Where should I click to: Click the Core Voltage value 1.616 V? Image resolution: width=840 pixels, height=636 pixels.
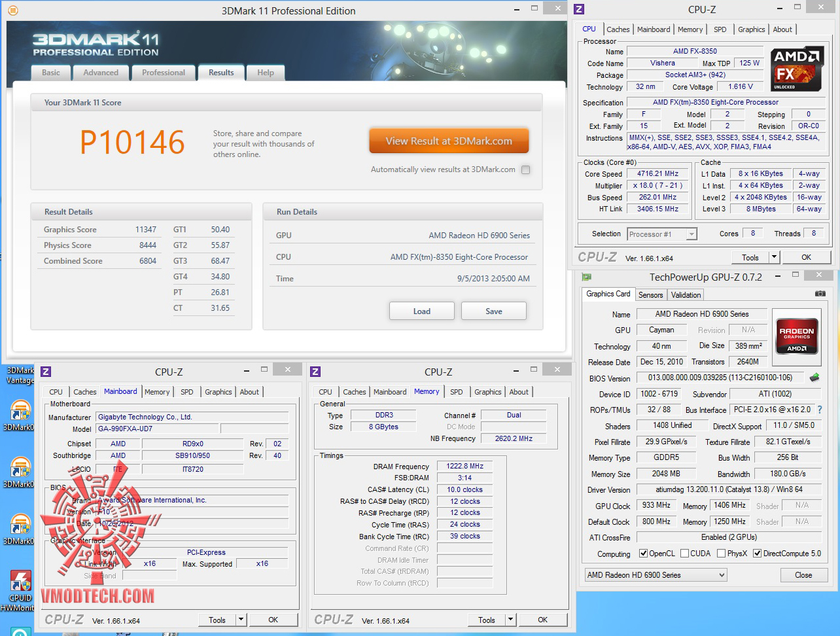click(x=741, y=86)
